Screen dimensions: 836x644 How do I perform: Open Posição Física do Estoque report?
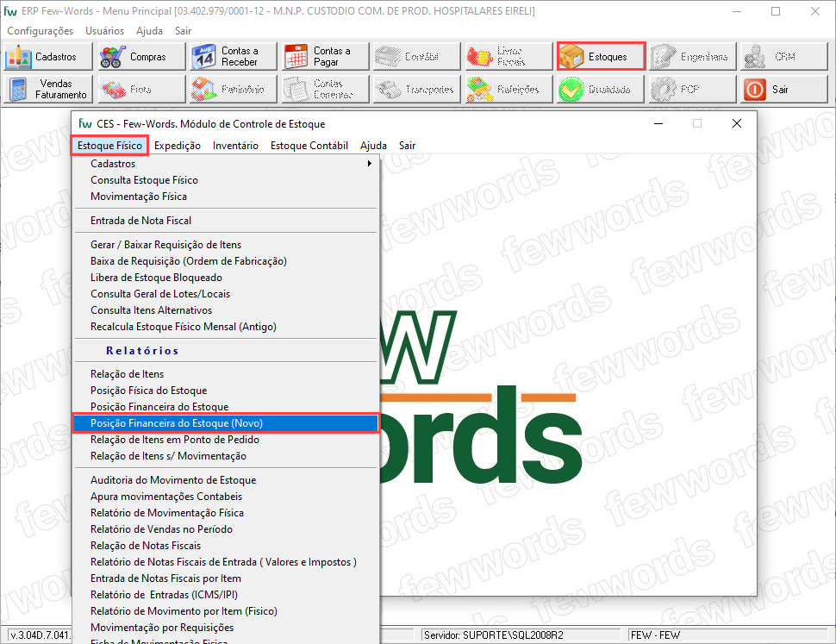click(x=226, y=391)
